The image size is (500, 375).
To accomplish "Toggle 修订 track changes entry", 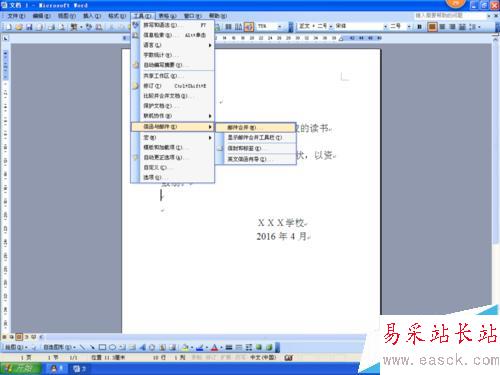I will tap(173, 86).
